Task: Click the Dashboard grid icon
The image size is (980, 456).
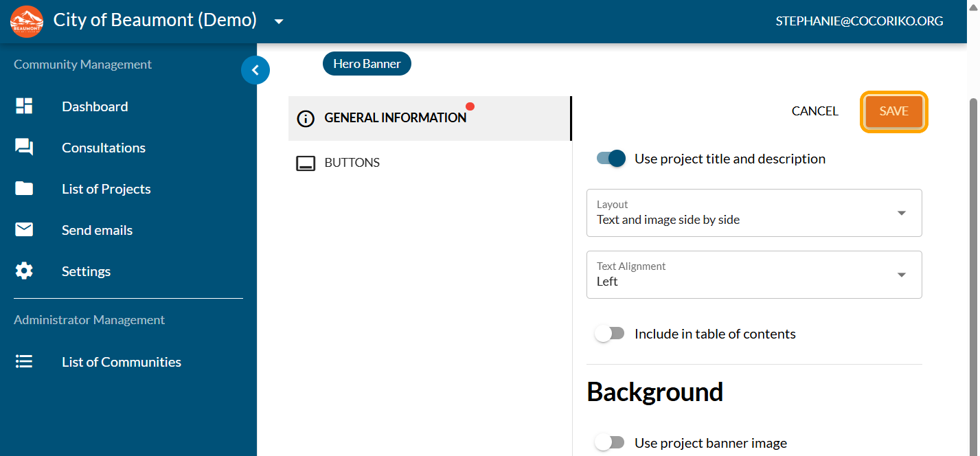Action: [x=24, y=106]
